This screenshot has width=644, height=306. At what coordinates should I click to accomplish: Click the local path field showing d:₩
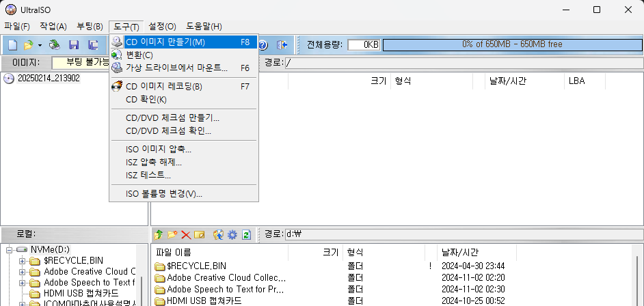464,234
